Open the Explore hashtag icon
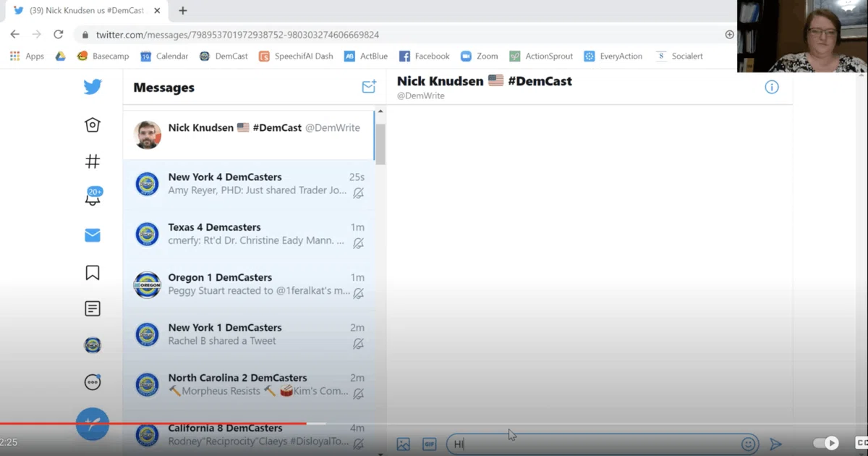868x456 pixels. (93, 161)
